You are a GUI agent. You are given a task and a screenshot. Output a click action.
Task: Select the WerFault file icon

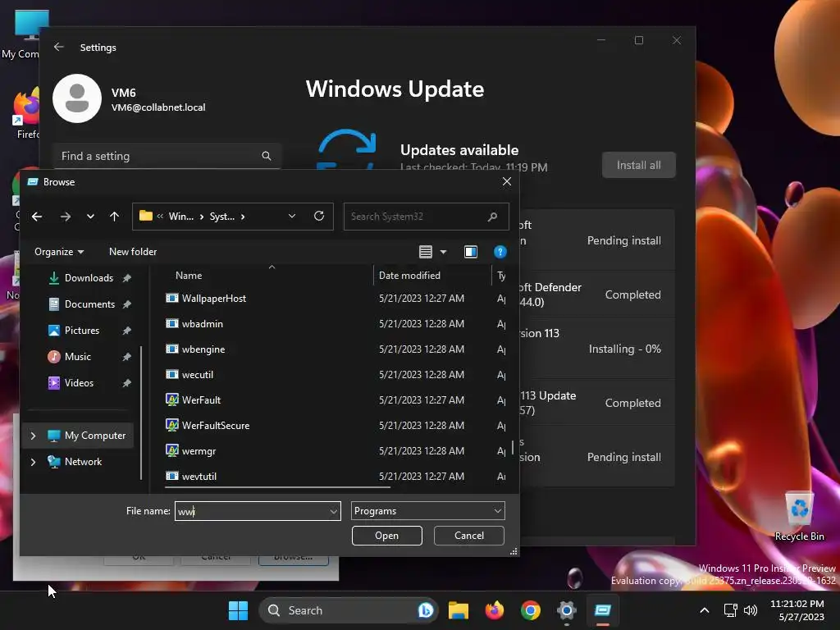(x=172, y=399)
